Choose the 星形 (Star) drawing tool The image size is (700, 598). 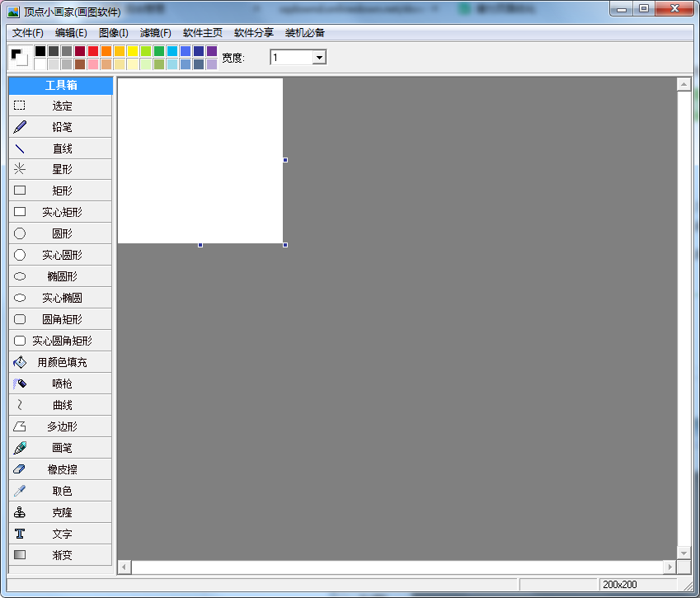pyautogui.click(x=59, y=169)
